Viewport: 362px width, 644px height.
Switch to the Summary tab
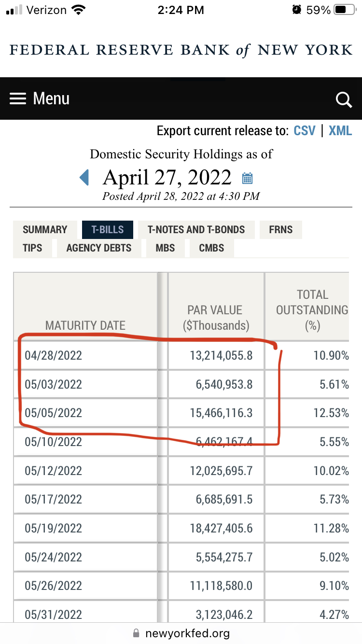pyautogui.click(x=45, y=230)
